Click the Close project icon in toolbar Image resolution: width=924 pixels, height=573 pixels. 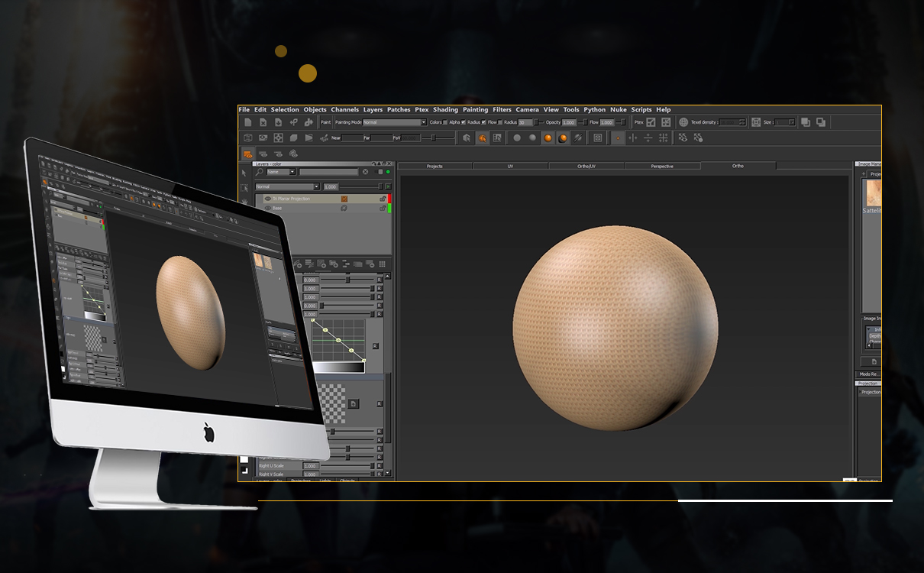pyautogui.click(x=263, y=122)
